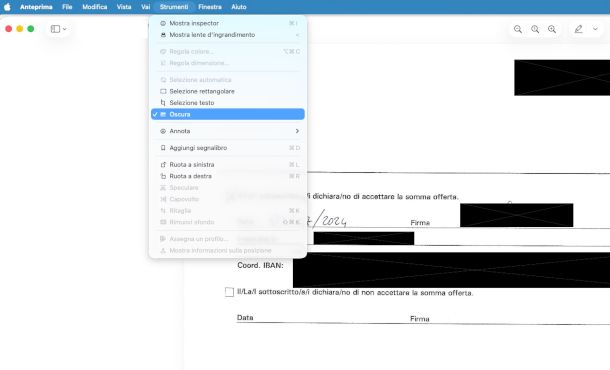Open the chevron next to markup pen
610x370 pixels.
pos(595,29)
